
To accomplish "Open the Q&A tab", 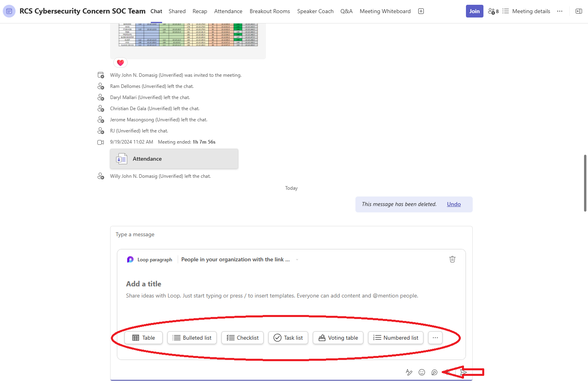I will 346,11.
